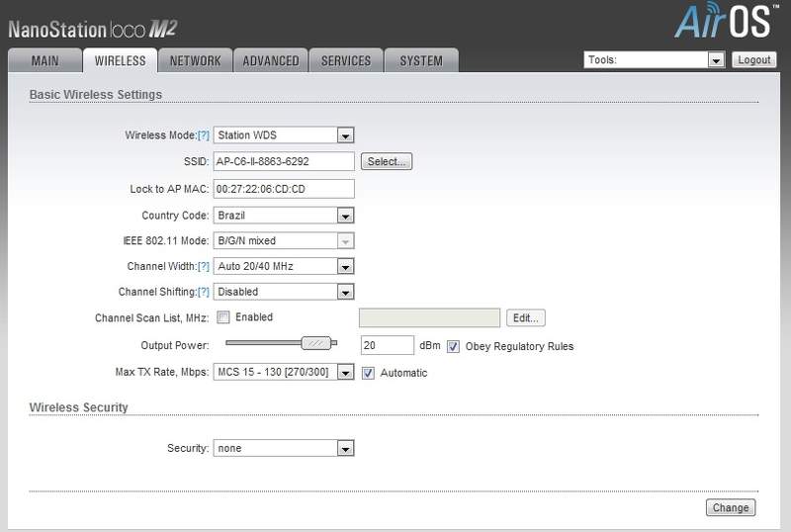Toggle the Obey Regulatory Rules checkbox
Image resolution: width=791 pixels, height=532 pixels.
[453, 347]
